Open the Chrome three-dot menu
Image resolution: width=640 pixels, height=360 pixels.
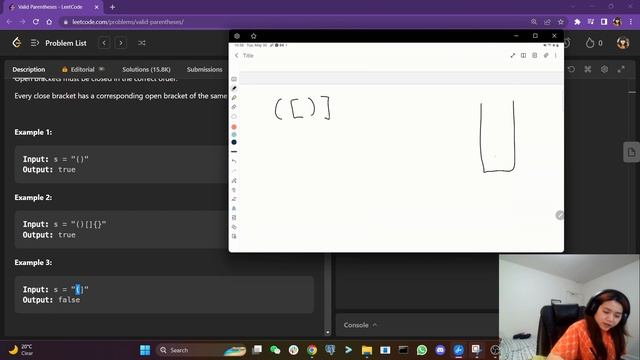click(x=631, y=22)
